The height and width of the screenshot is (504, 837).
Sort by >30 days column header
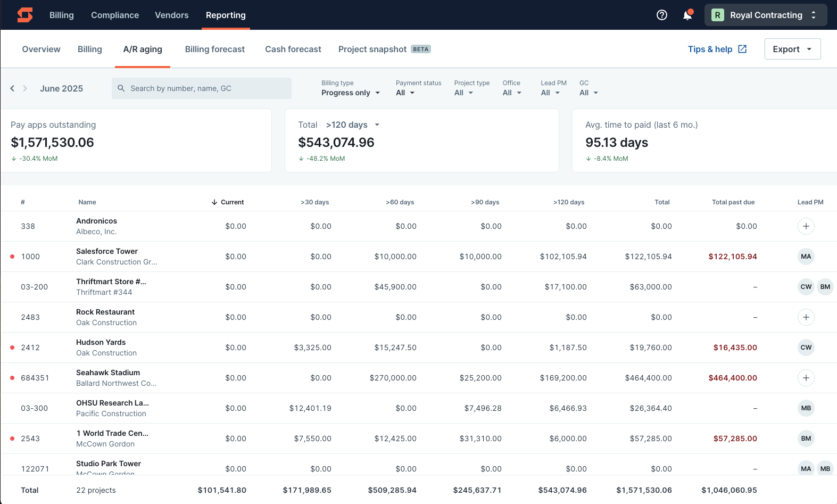(x=315, y=202)
